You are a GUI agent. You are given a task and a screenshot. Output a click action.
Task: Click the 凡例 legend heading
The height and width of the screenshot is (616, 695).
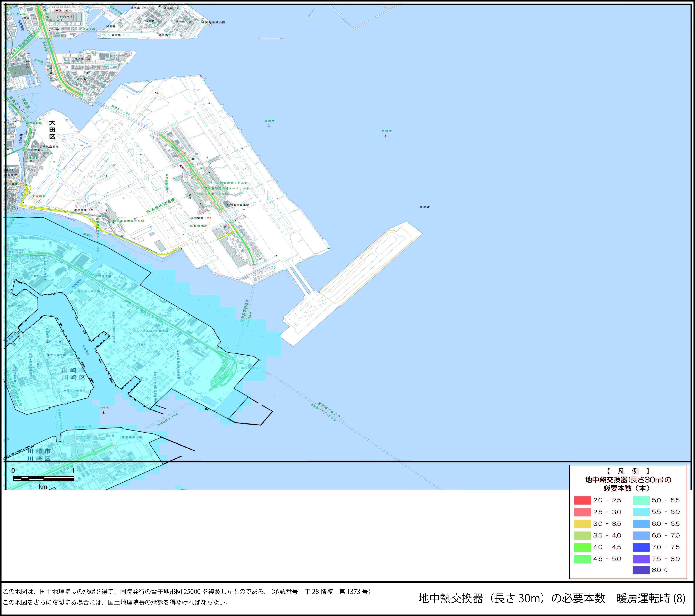click(x=628, y=471)
